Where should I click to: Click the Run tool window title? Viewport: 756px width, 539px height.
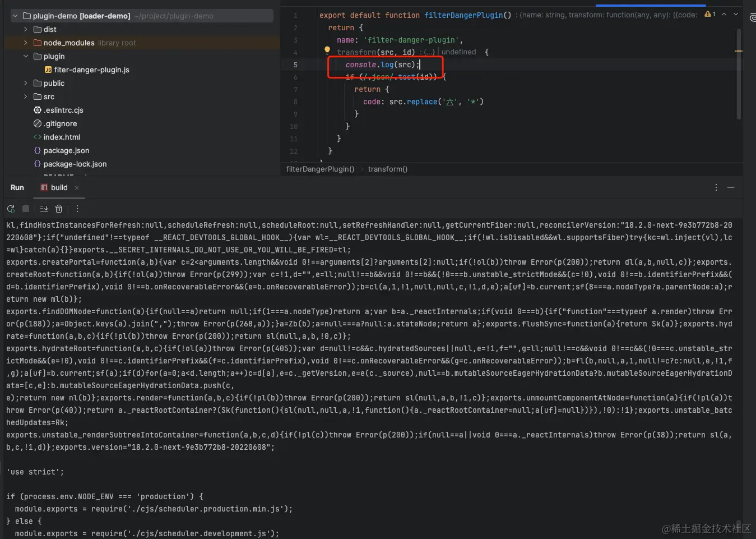[17, 188]
